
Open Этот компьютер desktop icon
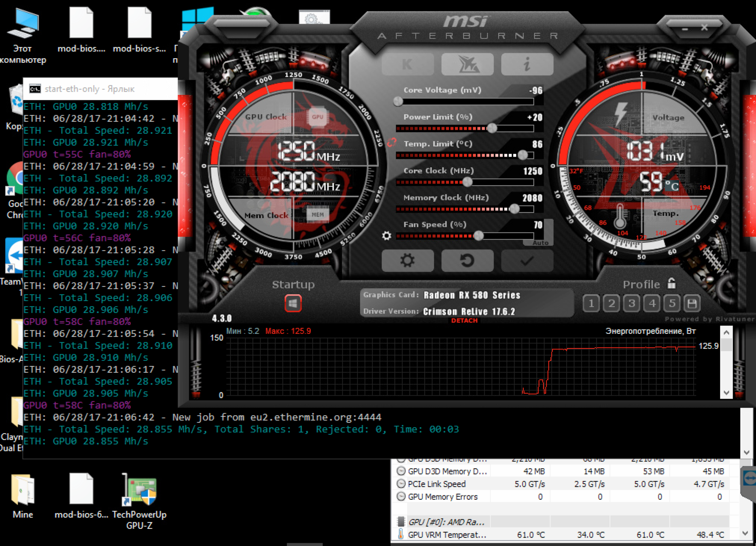[22, 36]
